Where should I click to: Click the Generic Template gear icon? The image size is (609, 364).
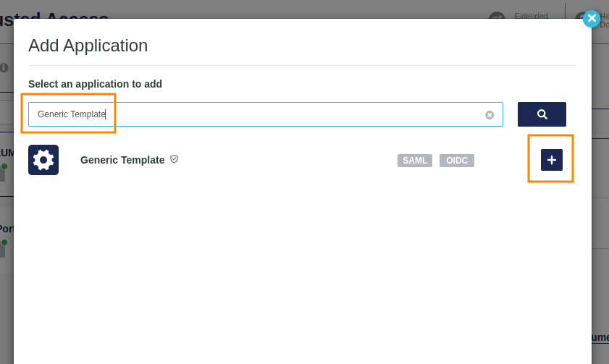pyautogui.click(x=43, y=160)
